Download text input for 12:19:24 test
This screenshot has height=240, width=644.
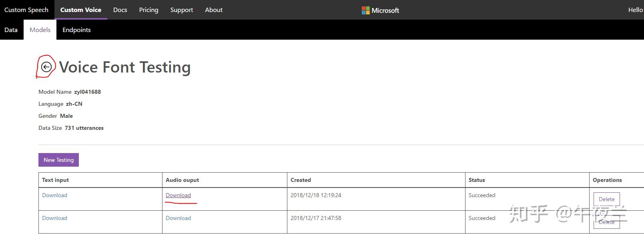(54, 196)
